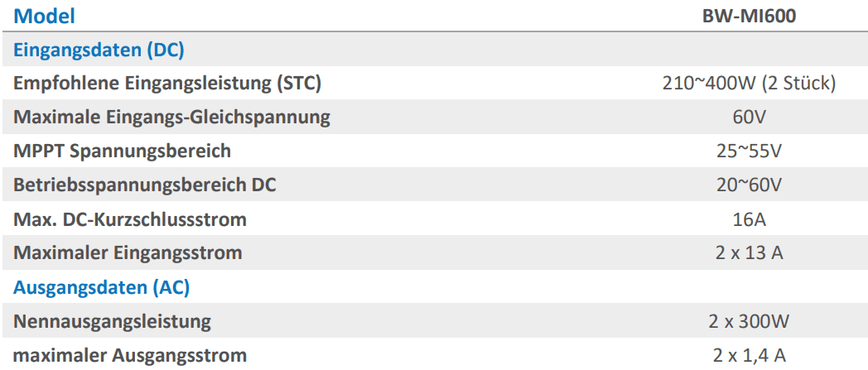
Task: Click the 60V value cell
Action: [x=749, y=118]
